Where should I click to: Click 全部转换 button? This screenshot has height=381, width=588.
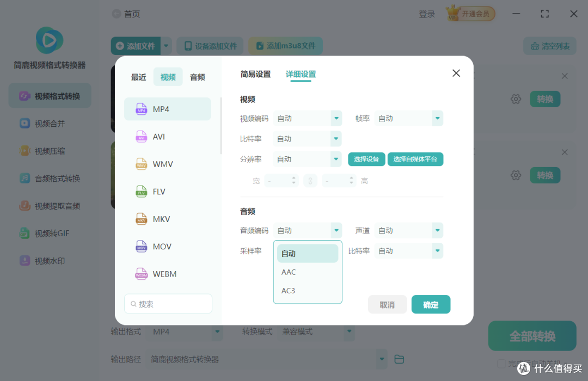pyautogui.click(x=532, y=336)
